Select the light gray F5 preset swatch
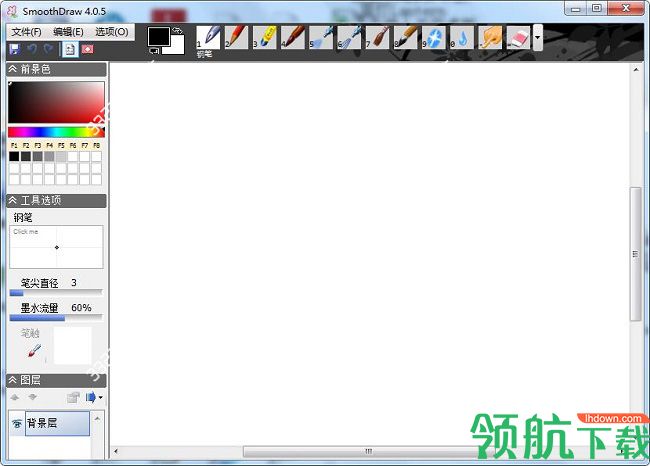The image size is (650, 466). tap(61, 156)
